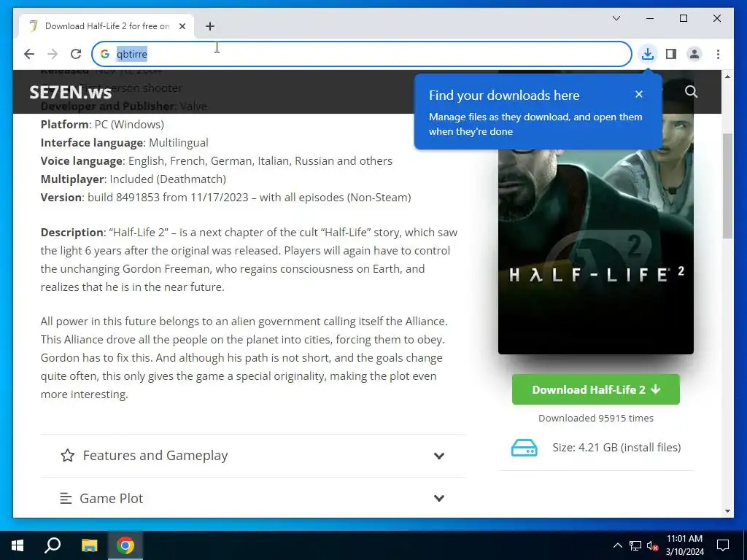
Task: Open the Chrome profile avatar
Action: point(694,54)
